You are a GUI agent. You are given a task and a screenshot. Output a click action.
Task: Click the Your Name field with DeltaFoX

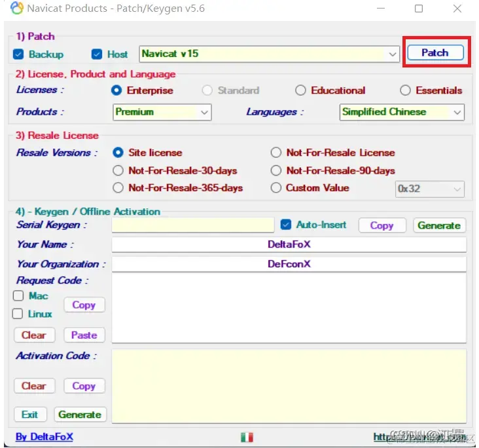click(x=289, y=244)
